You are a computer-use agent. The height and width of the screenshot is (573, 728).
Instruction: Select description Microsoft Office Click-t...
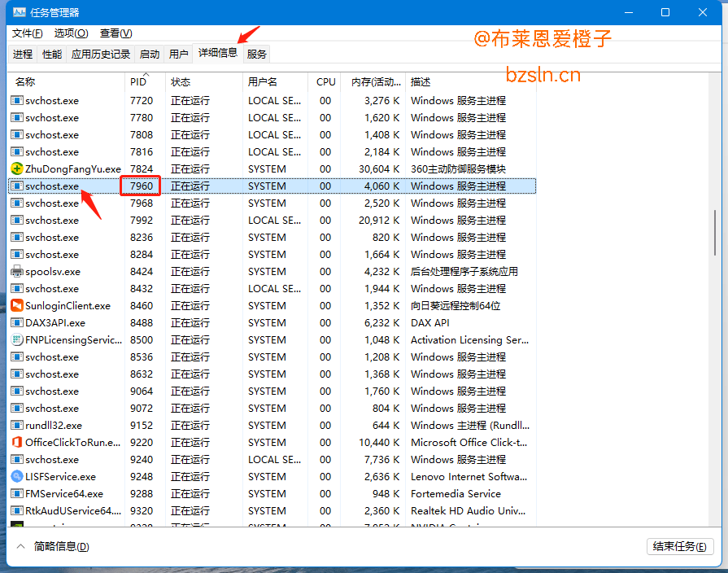469,442
